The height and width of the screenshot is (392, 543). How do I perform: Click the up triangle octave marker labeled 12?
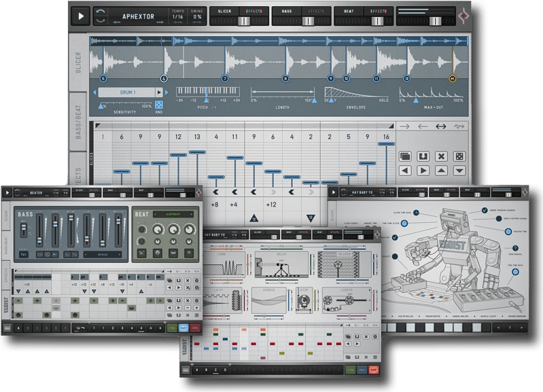click(253, 218)
